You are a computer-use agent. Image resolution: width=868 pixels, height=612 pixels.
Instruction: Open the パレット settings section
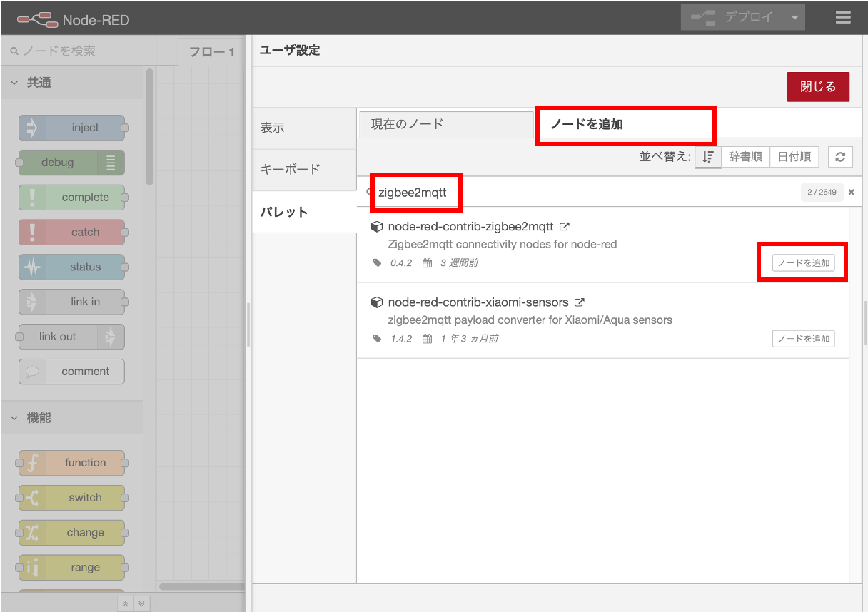pyautogui.click(x=304, y=212)
